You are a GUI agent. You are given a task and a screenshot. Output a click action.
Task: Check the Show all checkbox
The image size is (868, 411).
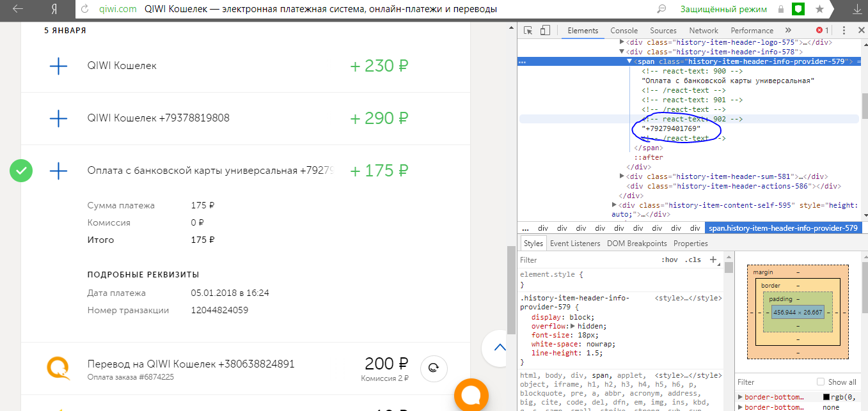pos(821,382)
